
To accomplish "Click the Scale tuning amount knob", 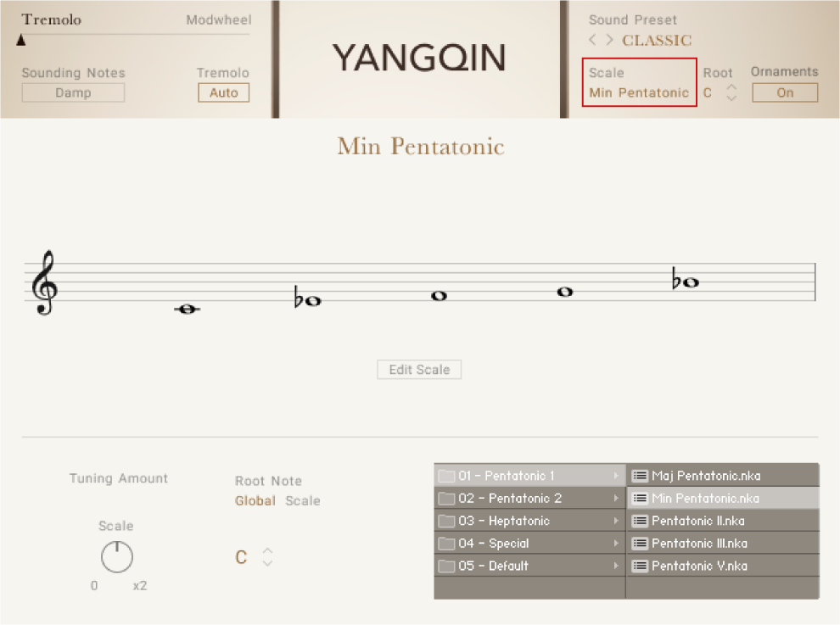I will [117, 557].
